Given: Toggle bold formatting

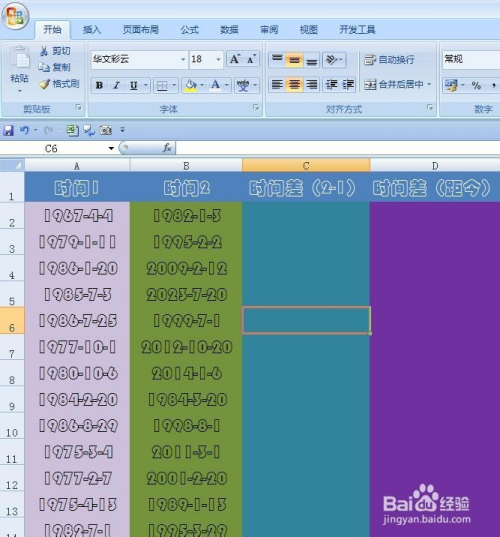Looking at the screenshot, I should [x=99, y=85].
